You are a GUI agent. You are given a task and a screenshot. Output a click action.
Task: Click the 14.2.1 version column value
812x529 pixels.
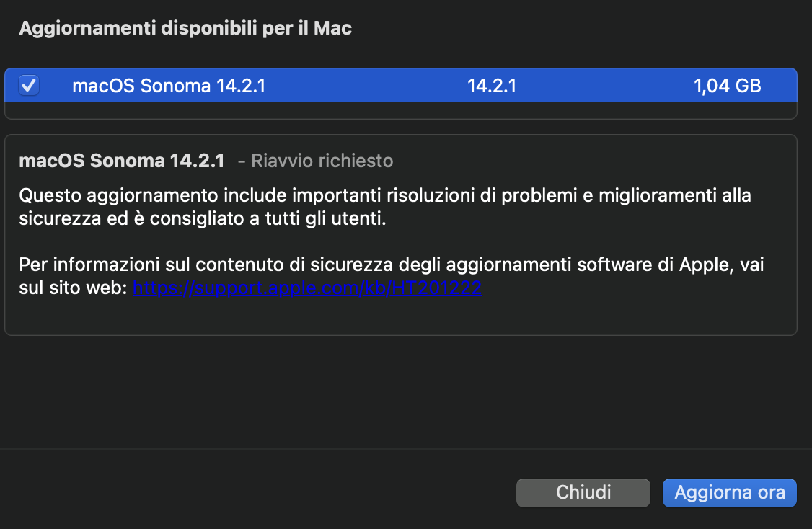[x=492, y=86]
